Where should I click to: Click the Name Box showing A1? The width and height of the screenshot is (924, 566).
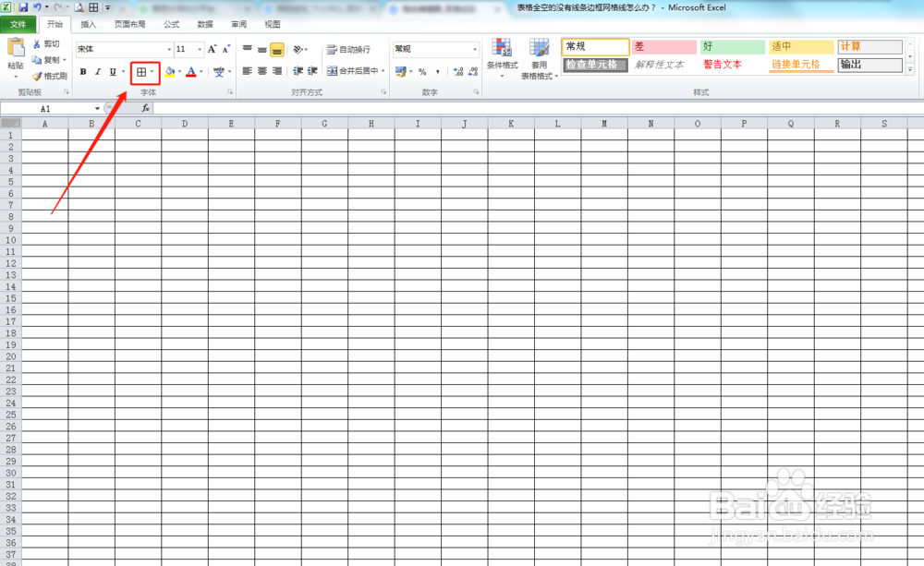click(46, 108)
